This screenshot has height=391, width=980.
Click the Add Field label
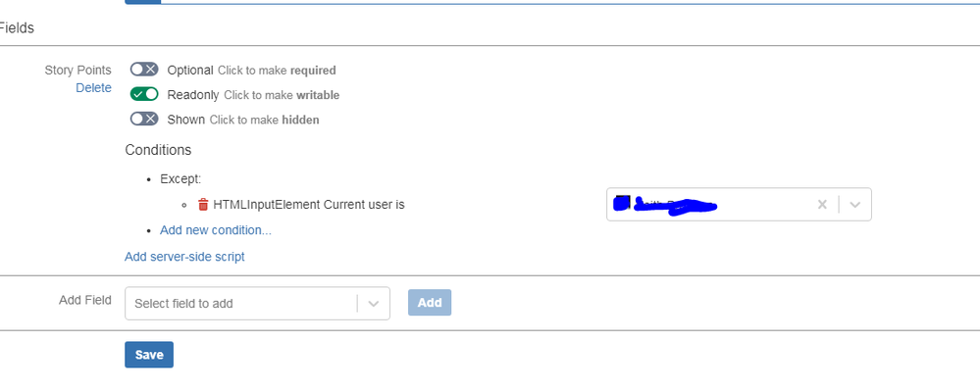coord(85,300)
